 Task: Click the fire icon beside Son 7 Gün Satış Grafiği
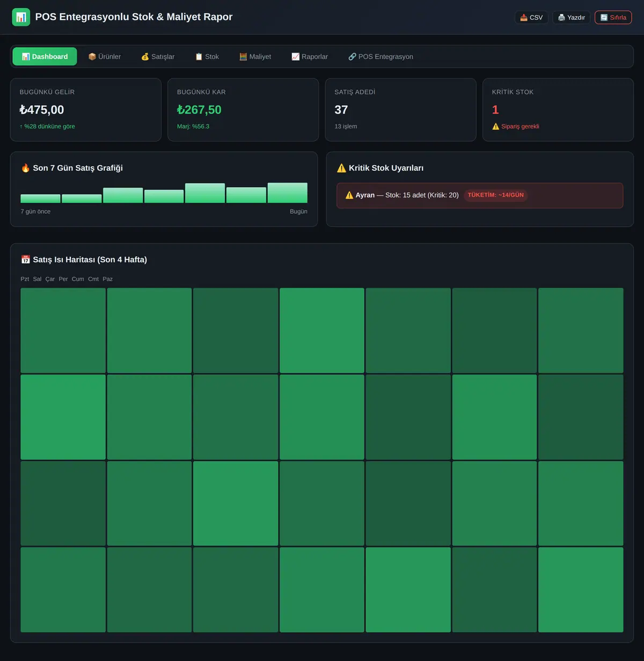pyautogui.click(x=26, y=168)
